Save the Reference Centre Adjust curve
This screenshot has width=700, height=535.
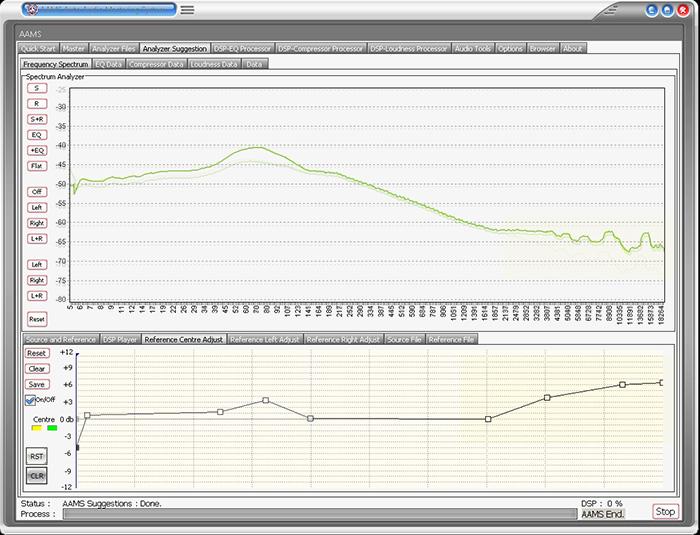click(x=37, y=385)
